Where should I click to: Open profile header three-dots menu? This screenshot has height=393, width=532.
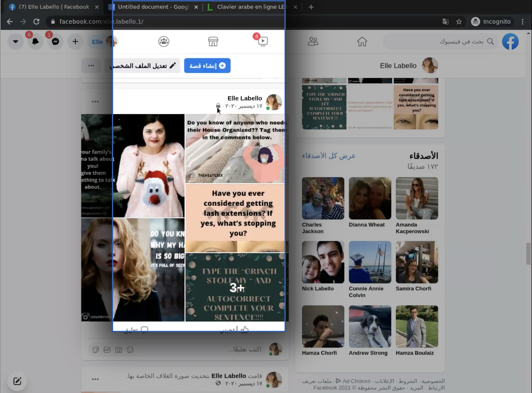[91, 65]
